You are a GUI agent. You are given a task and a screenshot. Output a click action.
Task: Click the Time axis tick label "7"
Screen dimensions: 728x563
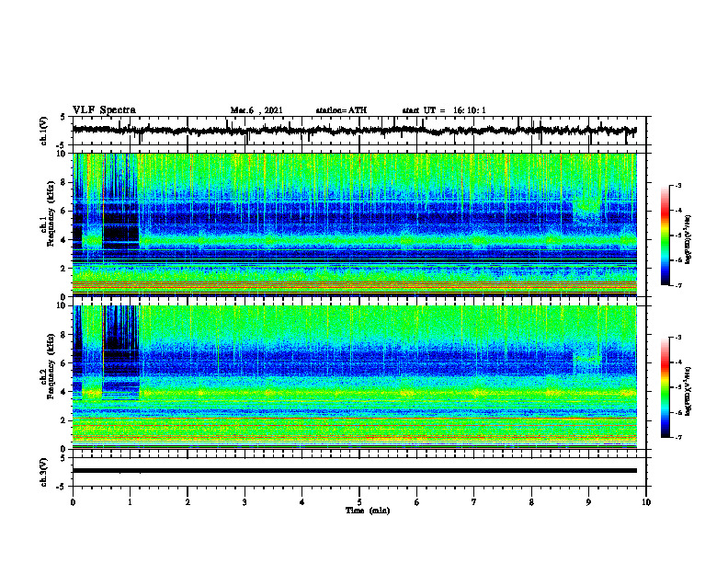click(x=474, y=502)
